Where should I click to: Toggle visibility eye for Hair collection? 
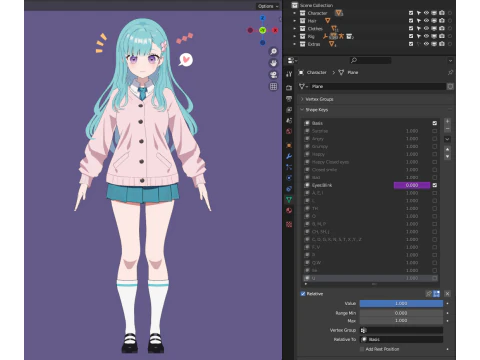[426, 21]
